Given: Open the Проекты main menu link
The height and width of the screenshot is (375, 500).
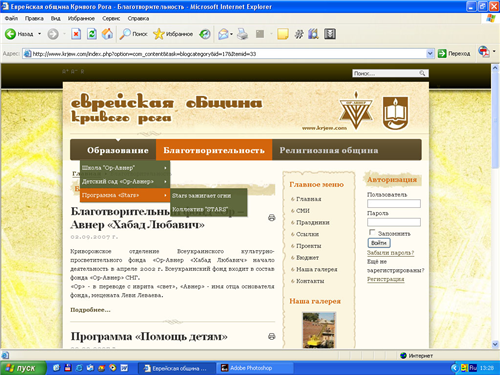Looking at the screenshot, I should 309,246.
